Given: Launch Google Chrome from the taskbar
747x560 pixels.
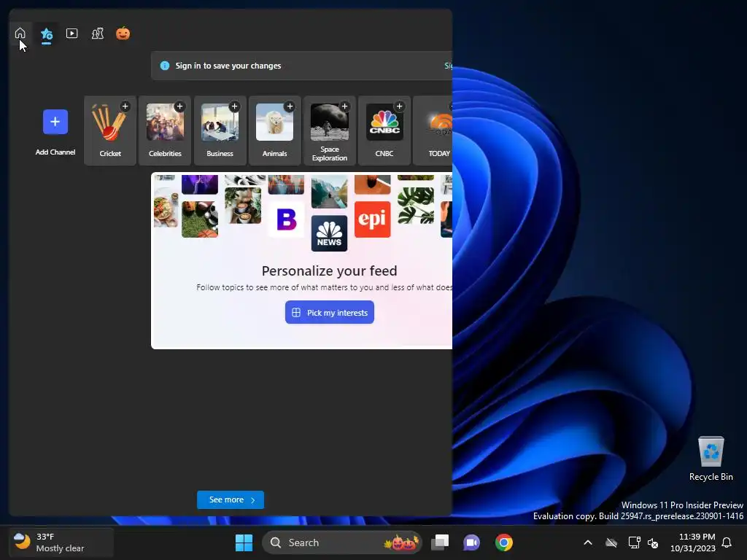Looking at the screenshot, I should pos(503,542).
